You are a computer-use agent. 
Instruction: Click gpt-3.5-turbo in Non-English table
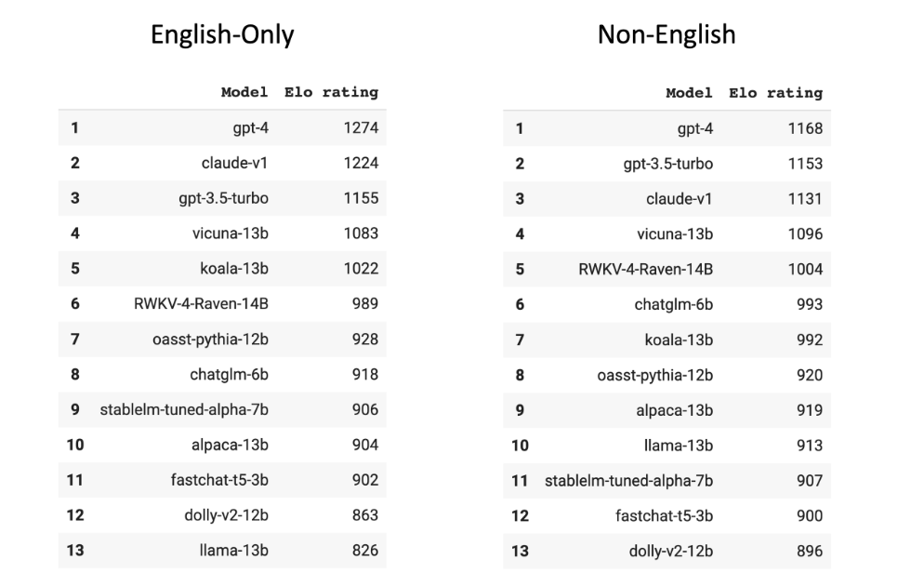(667, 164)
